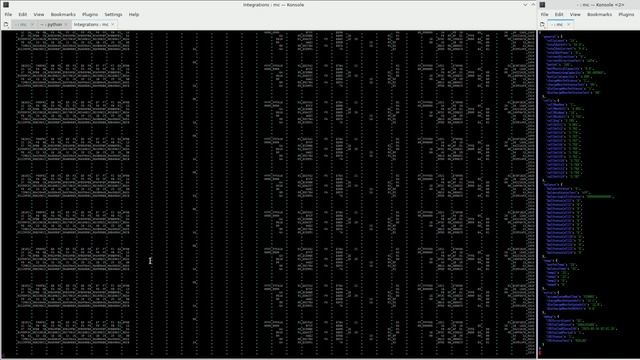The image size is (640, 360).
Task: Close the python tab
Action: pyautogui.click(x=67, y=24)
